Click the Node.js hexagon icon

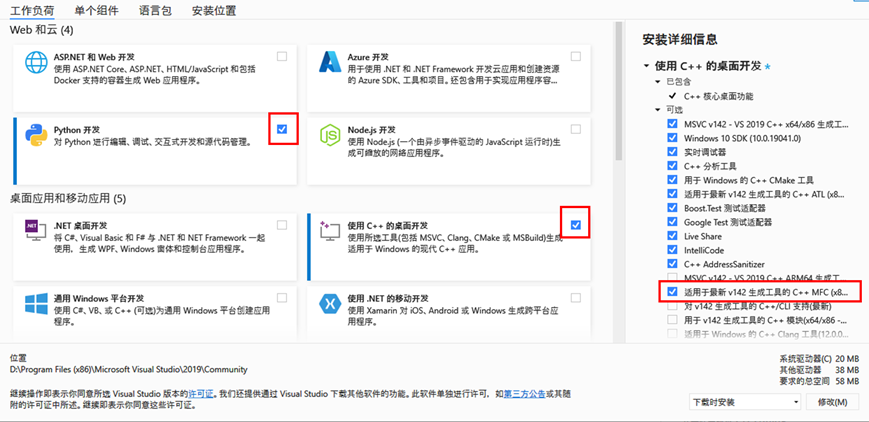click(x=331, y=135)
